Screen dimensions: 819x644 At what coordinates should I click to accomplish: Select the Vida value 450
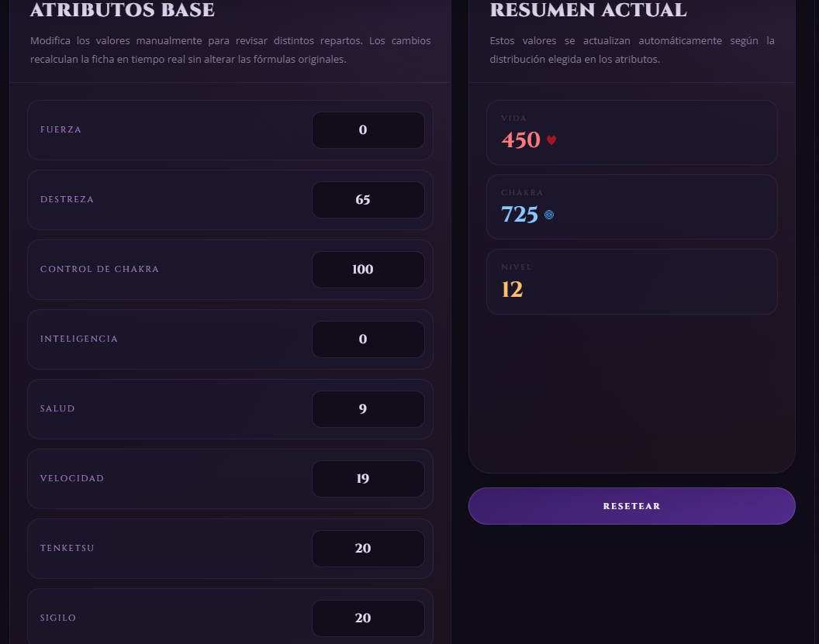520,139
